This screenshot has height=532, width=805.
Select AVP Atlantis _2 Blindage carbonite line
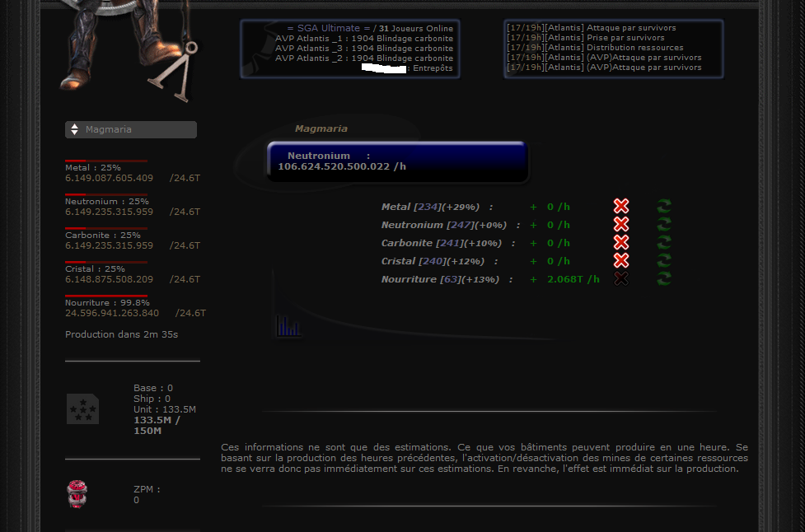pyautogui.click(x=364, y=58)
